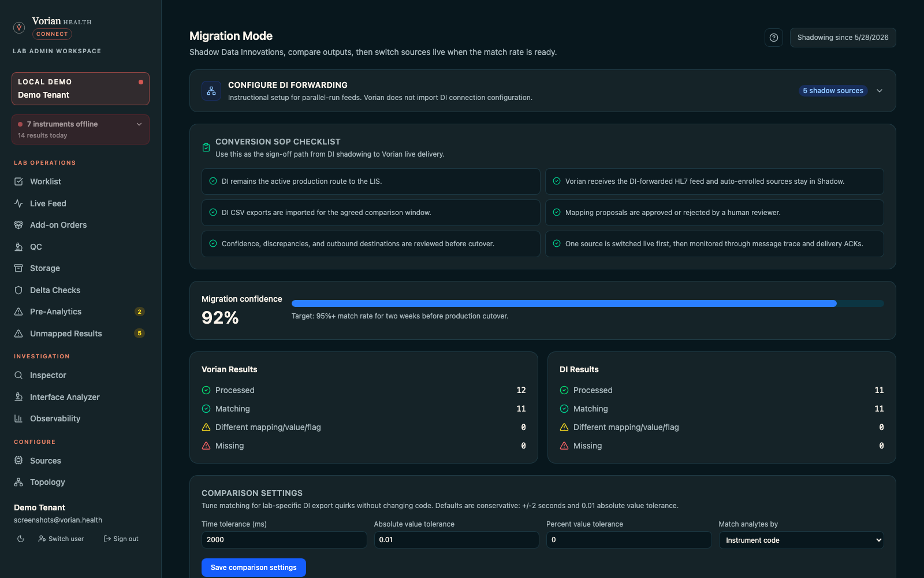Image resolution: width=924 pixels, height=578 pixels.
Task: Click Vorian Results Processed check icon
Action: click(206, 390)
